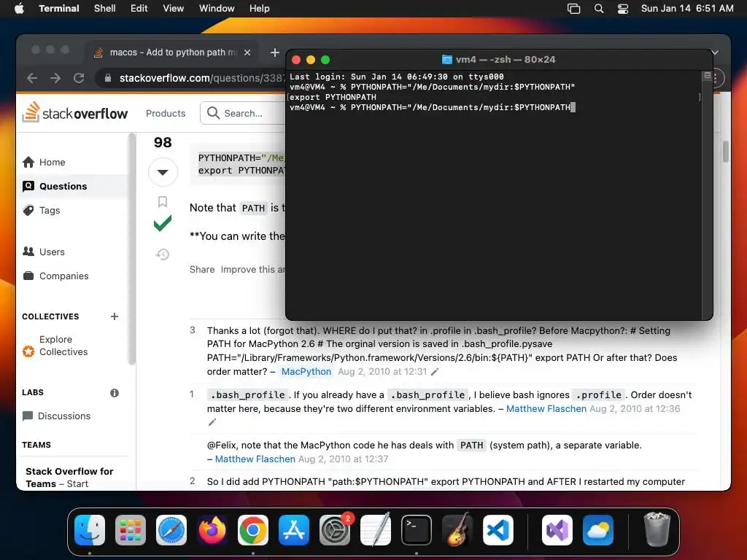The image size is (747, 560).
Task: Go back in the Chrome window
Action: coord(32,78)
